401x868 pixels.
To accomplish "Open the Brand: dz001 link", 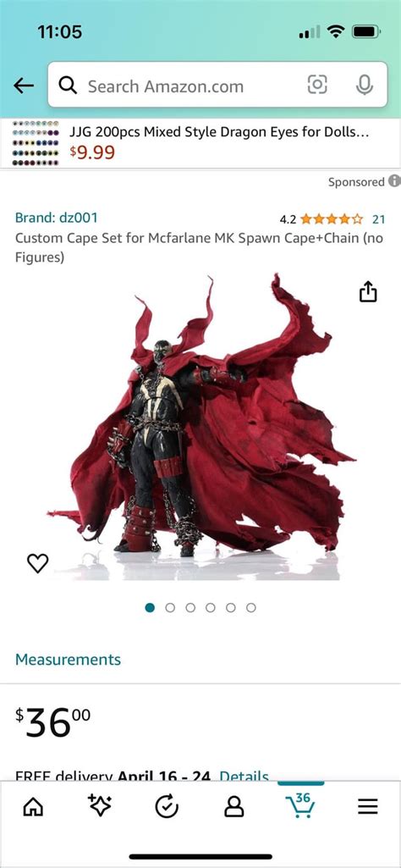I will [57, 218].
